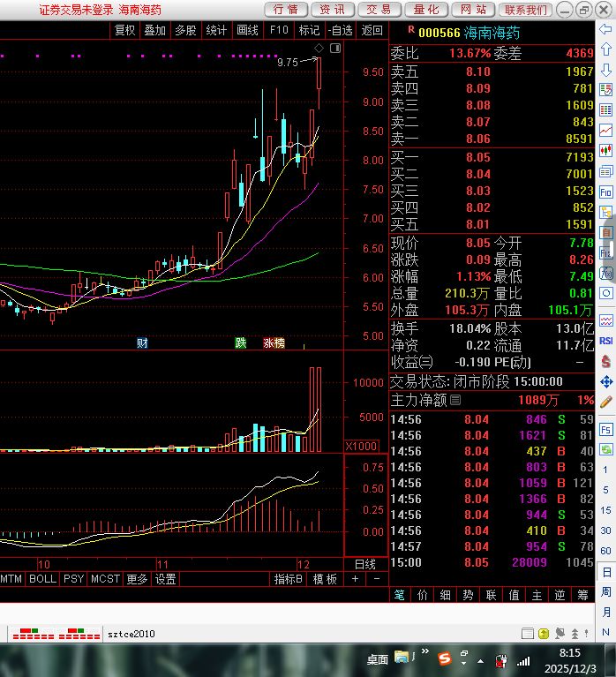
Task: Click the yellow status bar icon
Action: pos(544,634)
